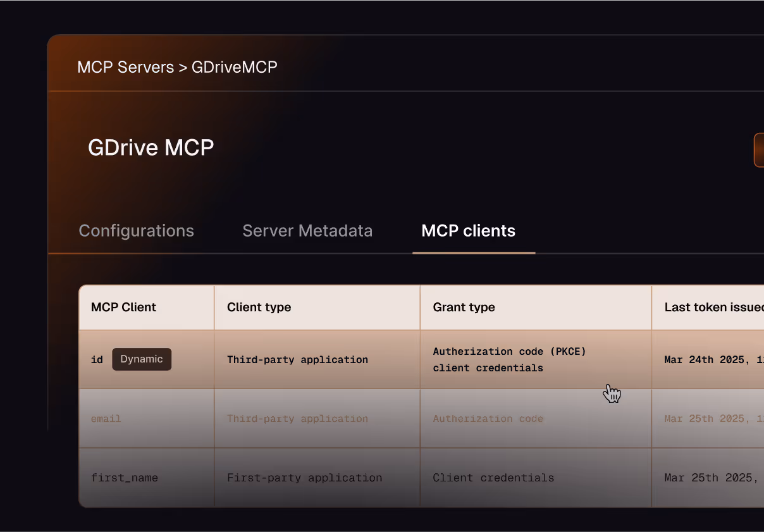Click the GDrive MCP page title
Viewport: 764px width, 532px height.
click(151, 148)
